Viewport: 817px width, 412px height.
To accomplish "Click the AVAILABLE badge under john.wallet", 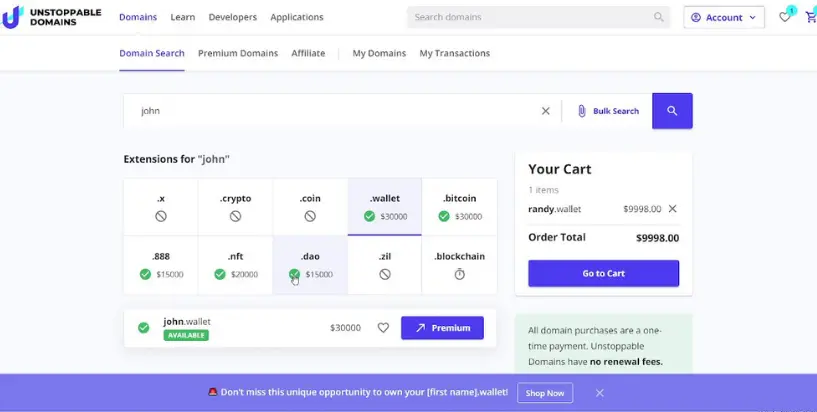I will [186, 335].
